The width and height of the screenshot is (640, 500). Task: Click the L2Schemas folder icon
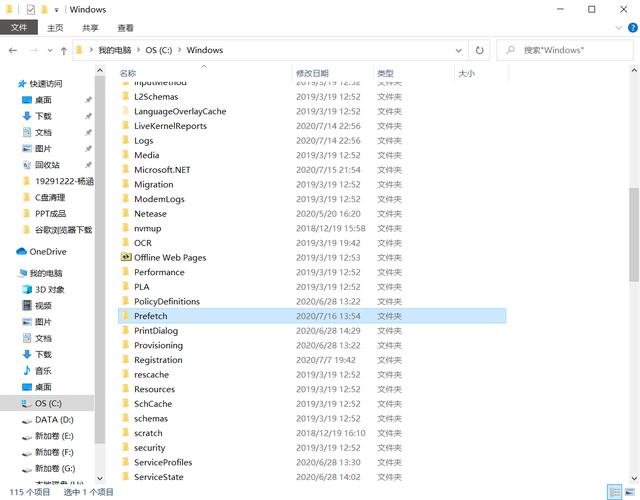point(126,96)
